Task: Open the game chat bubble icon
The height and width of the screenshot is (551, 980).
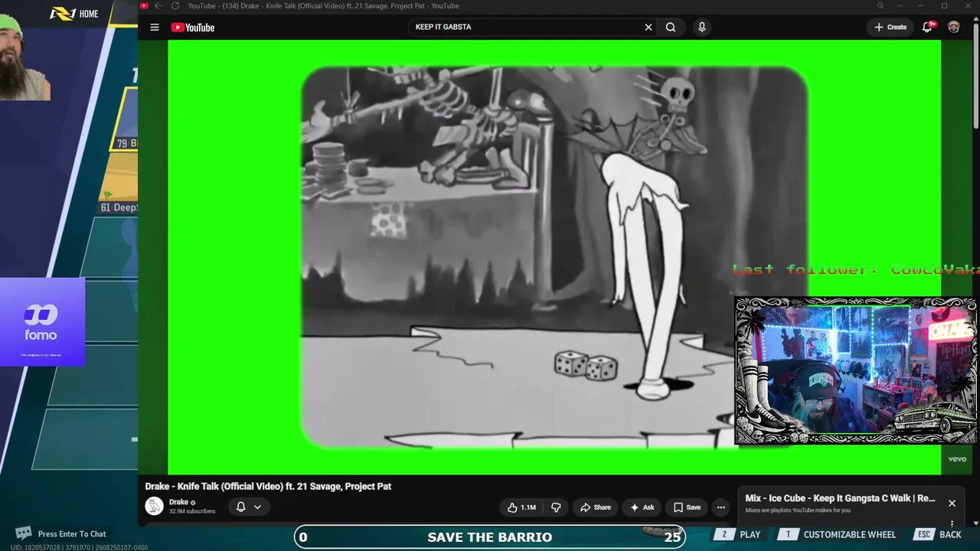Action: coord(24,533)
